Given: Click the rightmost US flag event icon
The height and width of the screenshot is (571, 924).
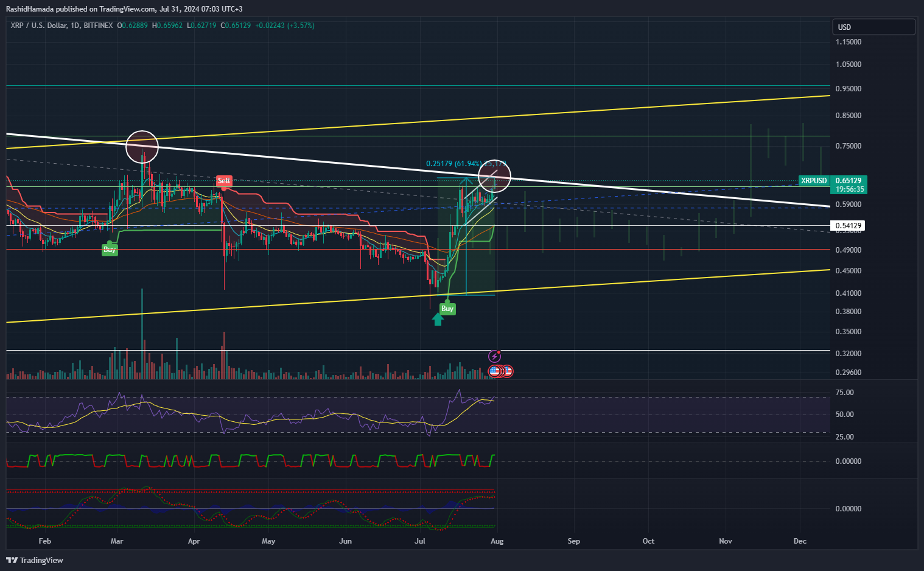Looking at the screenshot, I should point(508,371).
